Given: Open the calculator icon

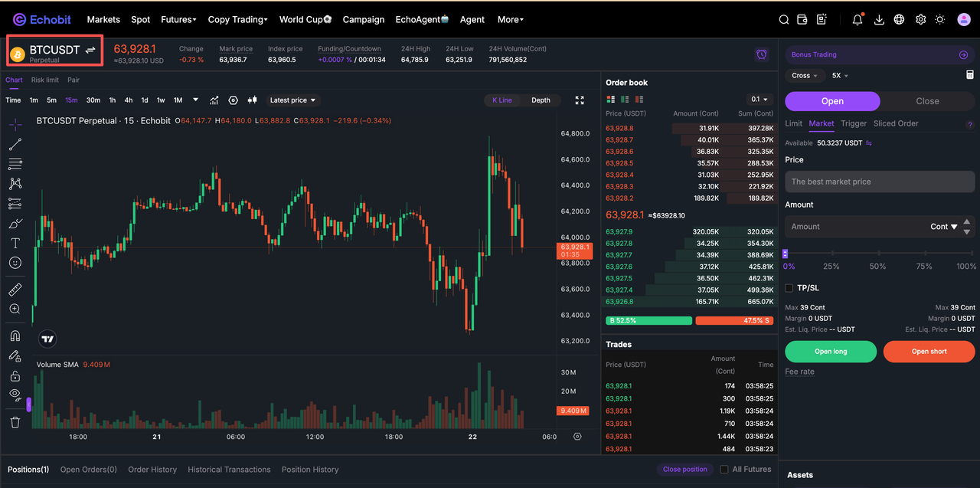Looking at the screenshot, I should (x=970, y=75).
